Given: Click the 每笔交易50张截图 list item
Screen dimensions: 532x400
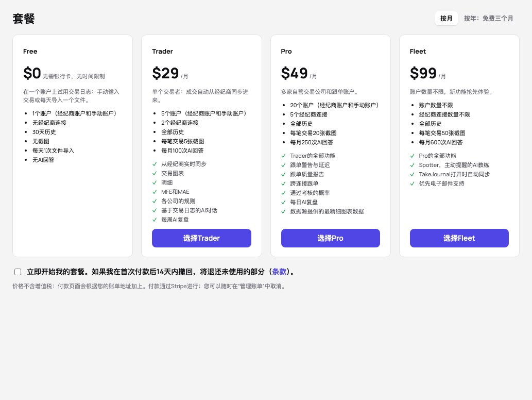Looking at the screenshot, I should (442, 133).
